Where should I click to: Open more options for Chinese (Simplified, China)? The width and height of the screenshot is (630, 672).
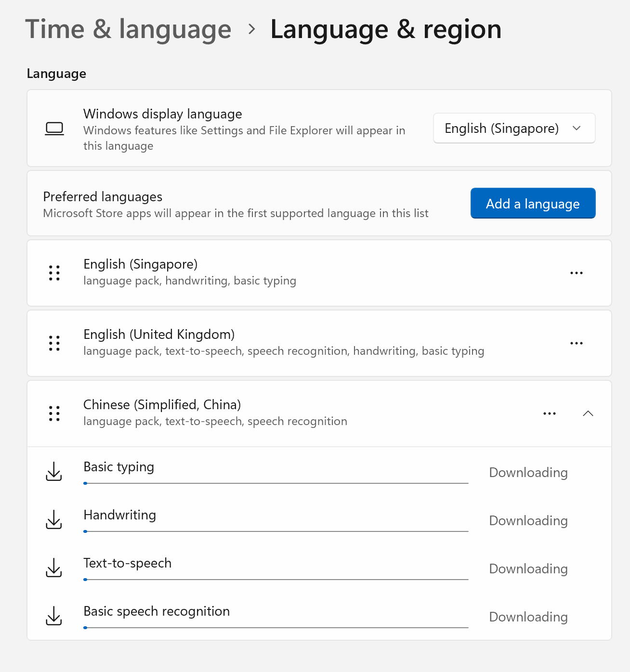click(550, 414)
